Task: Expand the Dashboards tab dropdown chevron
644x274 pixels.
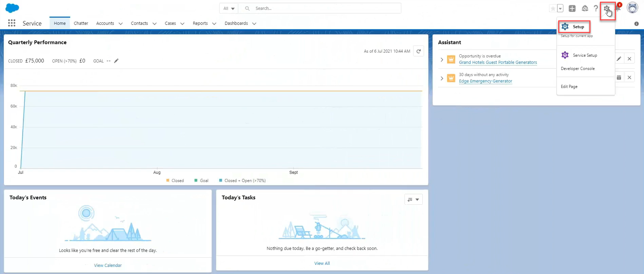Action: point(254,24)
